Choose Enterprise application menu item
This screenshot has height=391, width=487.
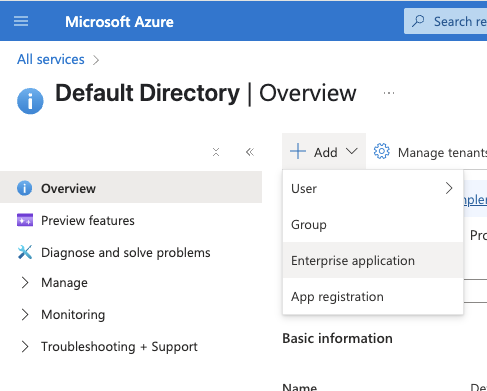tap(373, 260)
